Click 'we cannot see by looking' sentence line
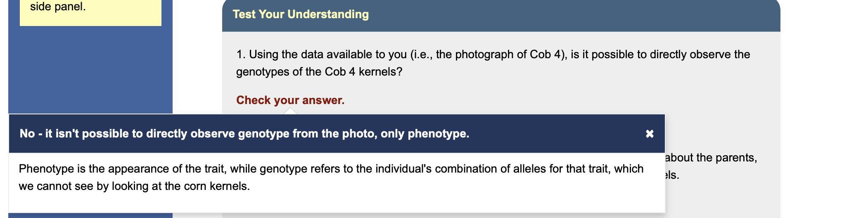Image resolution: width=868 pixels, height=218 pixels. (x=134, y=186)
